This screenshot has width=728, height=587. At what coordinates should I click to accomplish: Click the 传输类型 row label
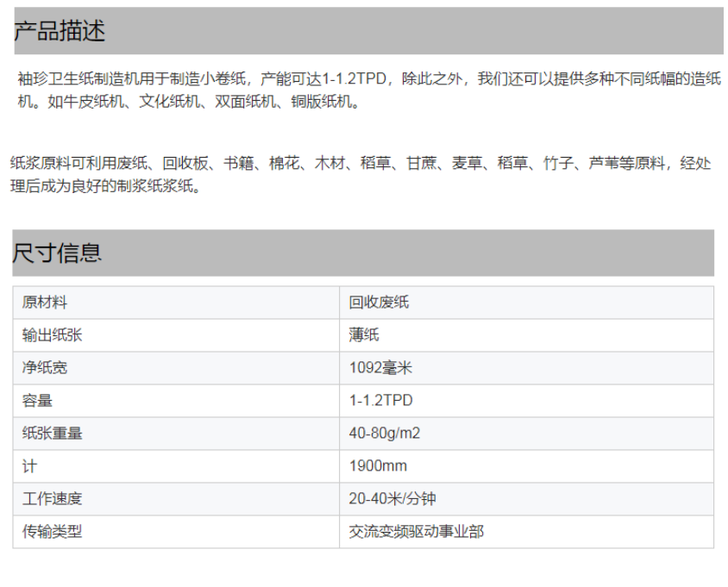click(52, 532)
